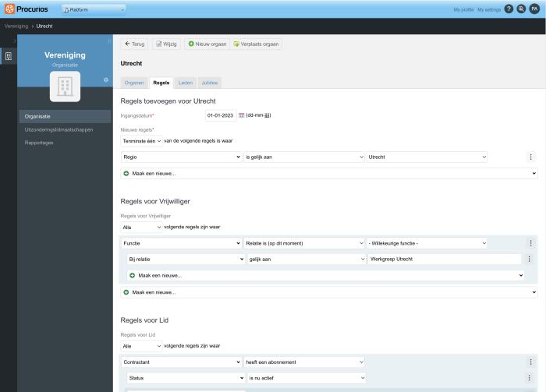Open the Platform dropdown in header
This screenshot has width=546, height=392.
coord(94,9)
